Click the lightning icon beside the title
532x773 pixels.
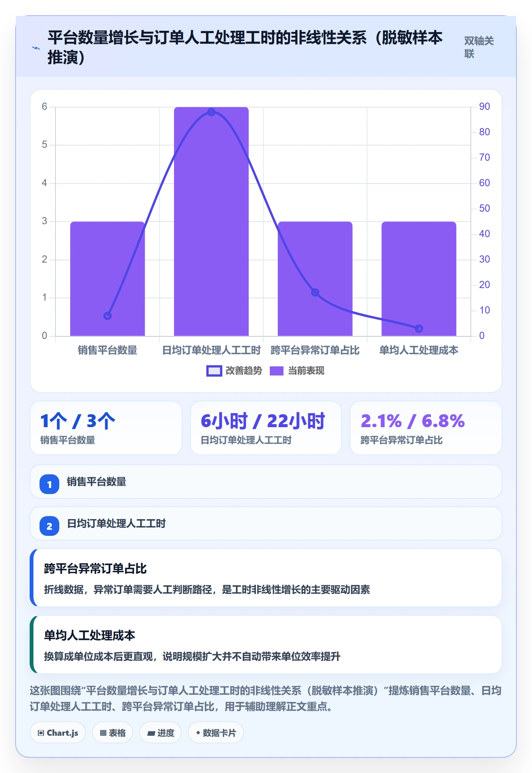[x=36, y=48]
